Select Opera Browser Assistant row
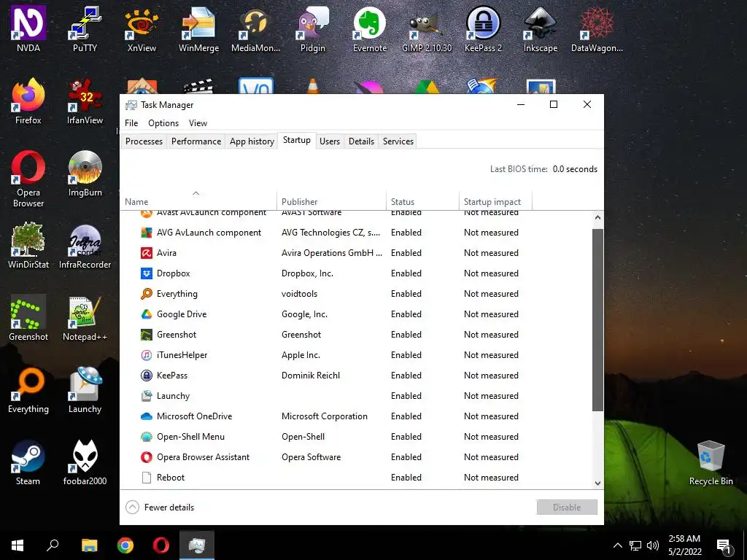 [356, 457]
